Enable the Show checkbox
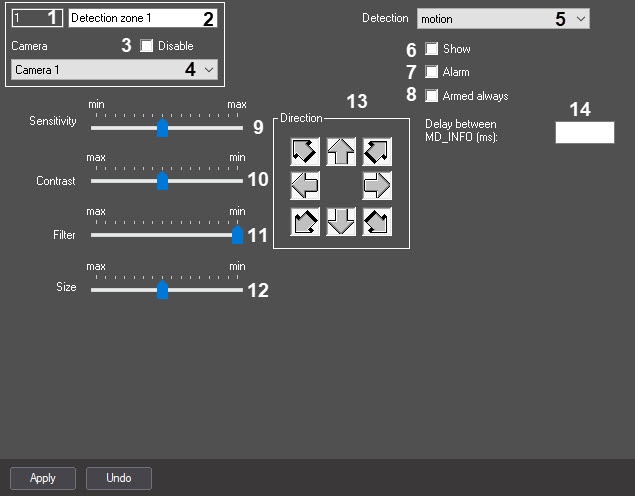The image size is (635, 496). click(432, 49)
